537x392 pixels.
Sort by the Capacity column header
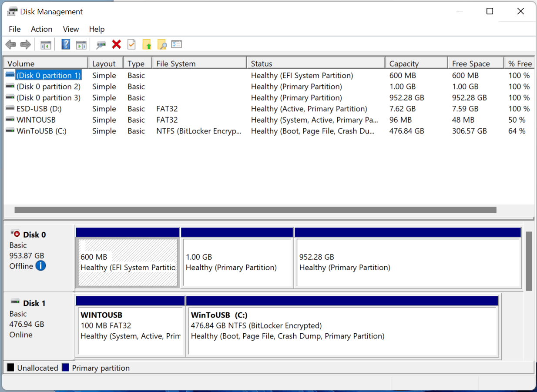[416, 64]
